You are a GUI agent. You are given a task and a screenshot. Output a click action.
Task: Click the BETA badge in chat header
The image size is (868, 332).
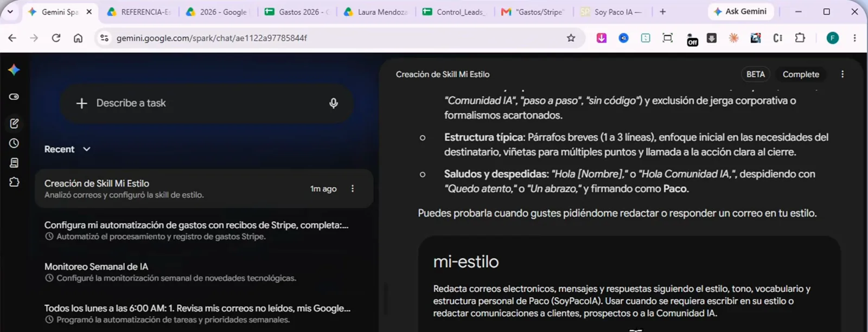pyautogui.click(x=755, y=74)
